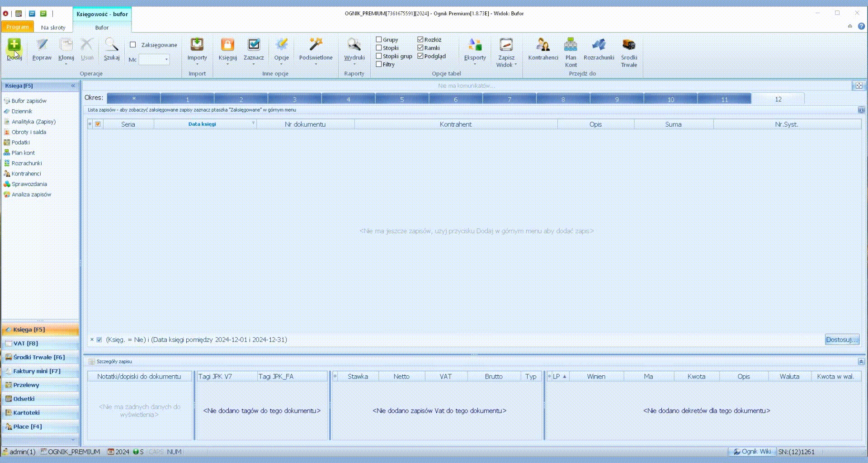Go to Kontrahenci via ribbon icon

click(543, 45)
